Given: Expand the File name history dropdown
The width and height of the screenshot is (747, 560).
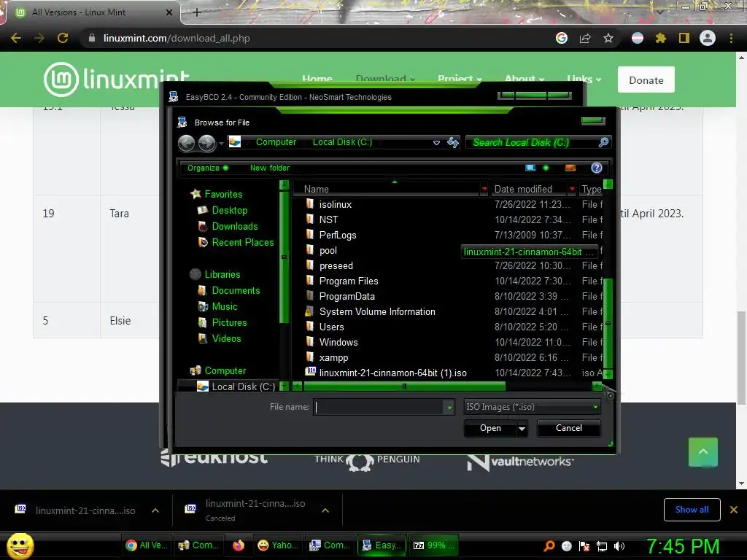Looking at the screenshot, I should coord(449,407).
